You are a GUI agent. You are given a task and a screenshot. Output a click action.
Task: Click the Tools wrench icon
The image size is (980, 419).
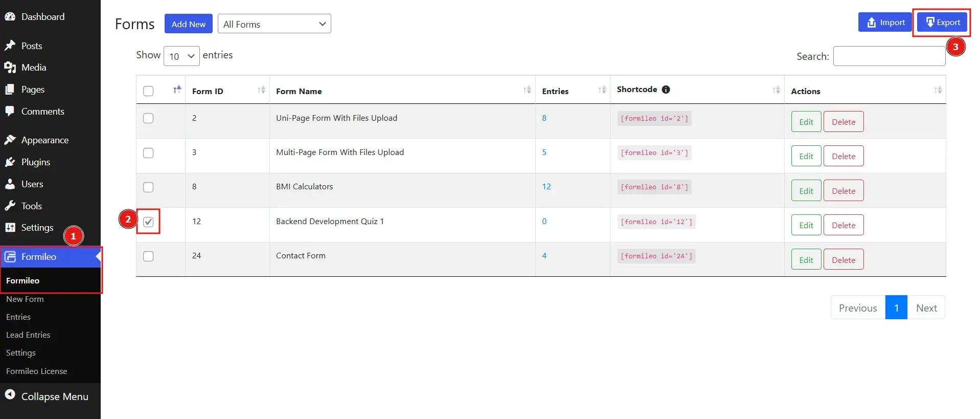pos(10,206)
